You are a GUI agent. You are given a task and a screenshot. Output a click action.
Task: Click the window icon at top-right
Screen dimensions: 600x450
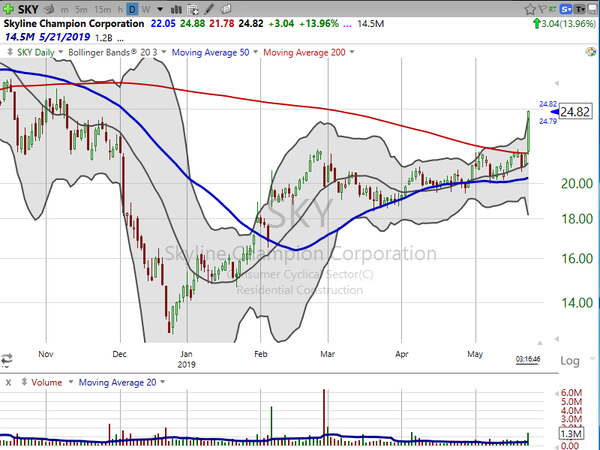[x=593, y=9]
